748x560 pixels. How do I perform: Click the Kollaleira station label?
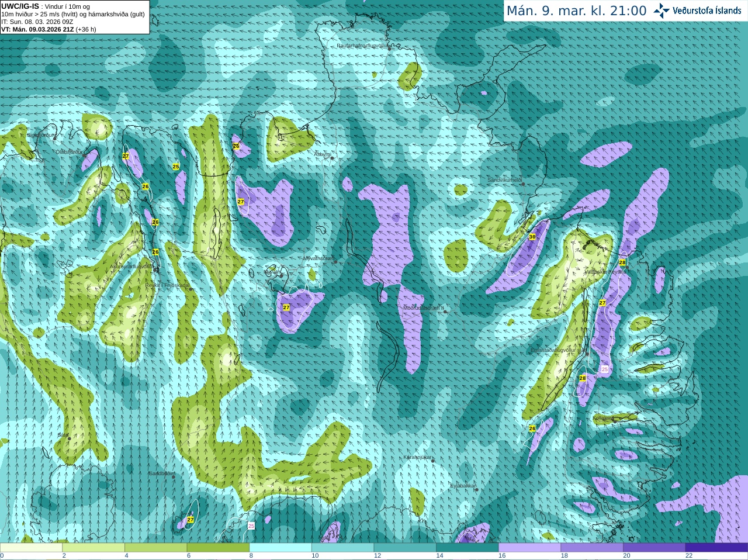pos(604,419)
